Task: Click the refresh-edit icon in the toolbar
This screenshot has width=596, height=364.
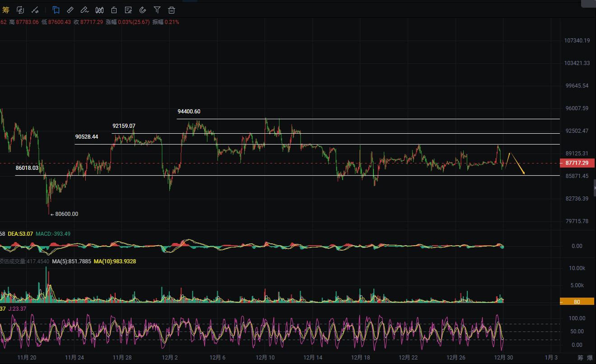Action: (x=20, y=10)
